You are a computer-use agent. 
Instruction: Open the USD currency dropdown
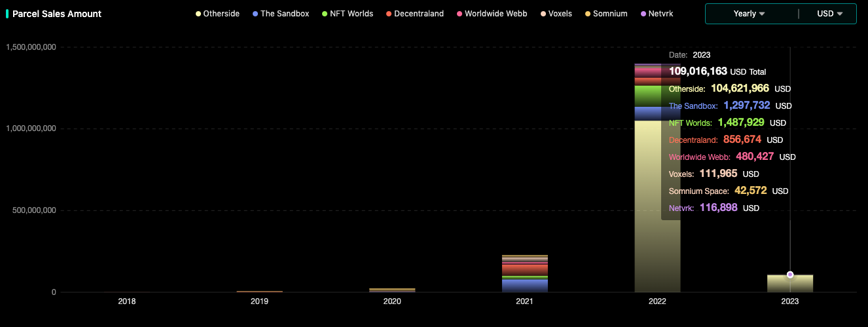coord(829,14)
